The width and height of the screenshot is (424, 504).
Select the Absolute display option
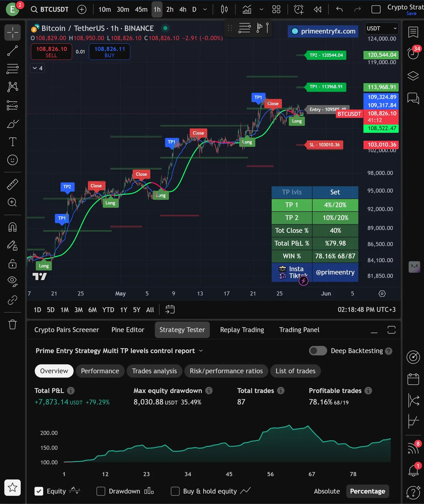[327, 491]
